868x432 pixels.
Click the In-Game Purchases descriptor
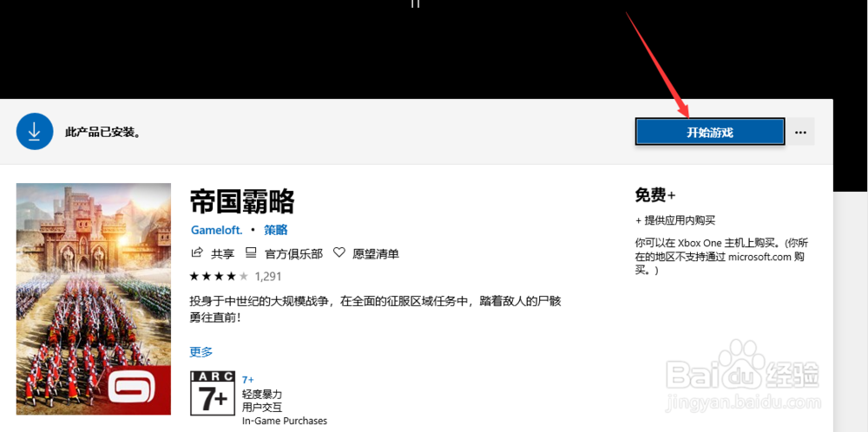click(x=285, y=421)
